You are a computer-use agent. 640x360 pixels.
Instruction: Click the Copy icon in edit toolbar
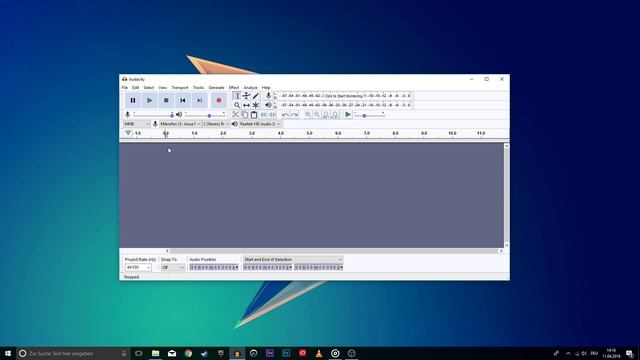click(245, 115)
